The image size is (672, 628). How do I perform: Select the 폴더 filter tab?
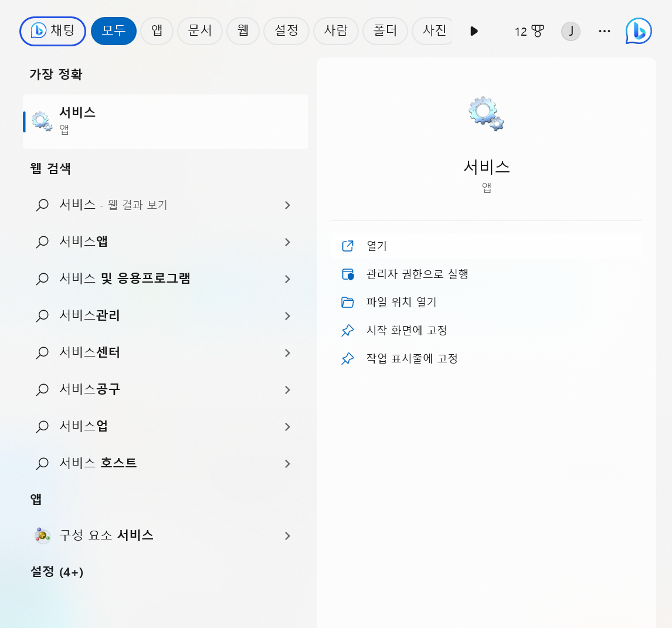pos(385,31)
